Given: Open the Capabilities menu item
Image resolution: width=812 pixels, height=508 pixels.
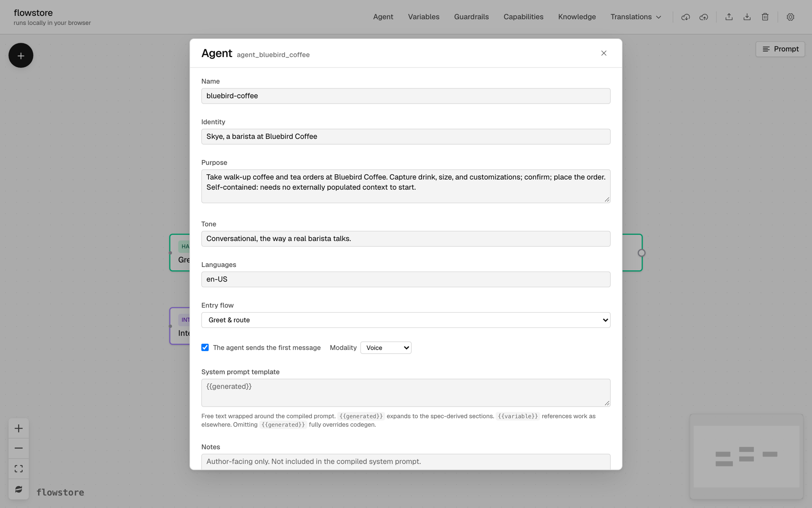Looking at the screenshot, I should click(523, 17).
